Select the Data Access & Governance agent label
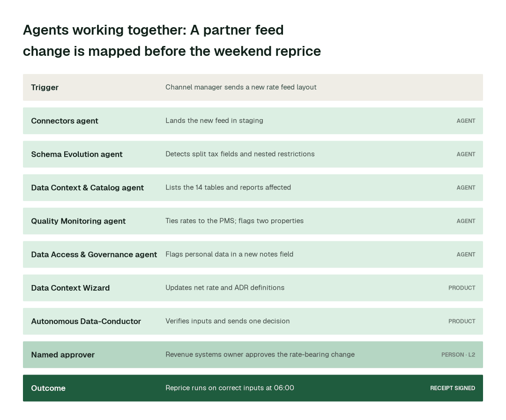 pyautogui.click(x=94, y=255)
